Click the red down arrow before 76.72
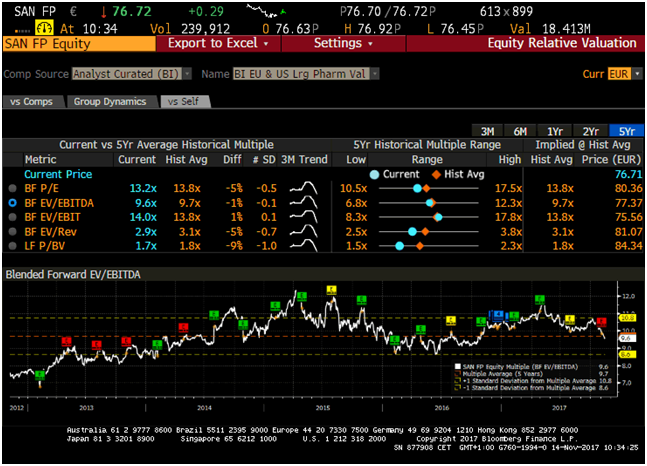This screenshot has height=466, width=647. [104, 12]
